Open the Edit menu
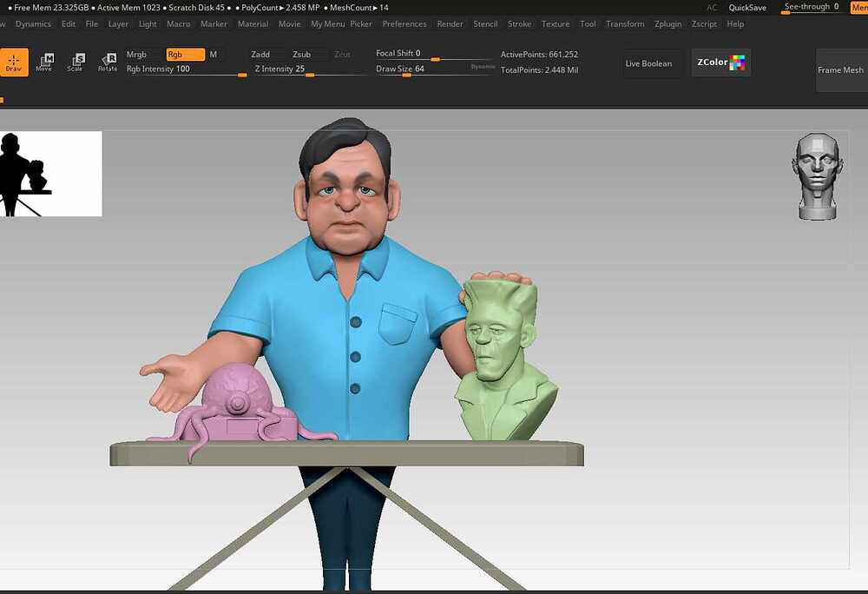868x594 pixels. point(69,23)
